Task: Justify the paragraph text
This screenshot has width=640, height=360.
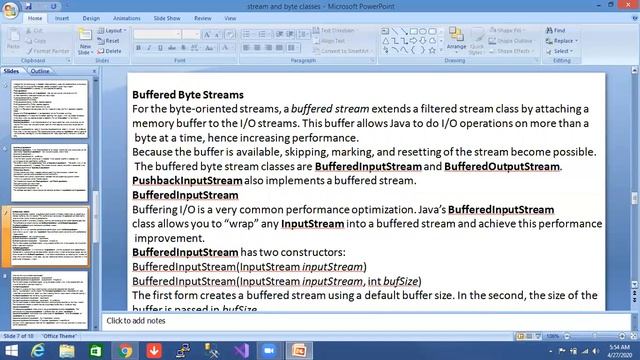Action: click(279, 48)
